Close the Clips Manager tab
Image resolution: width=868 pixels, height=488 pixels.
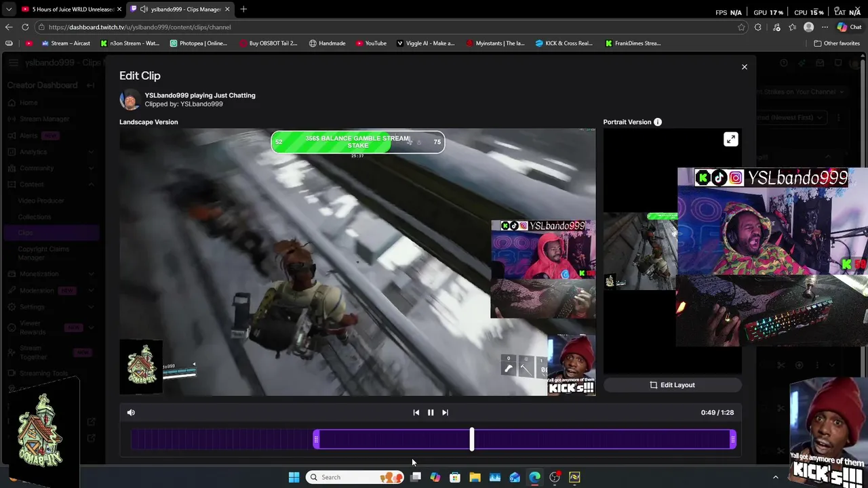(227, 9)
